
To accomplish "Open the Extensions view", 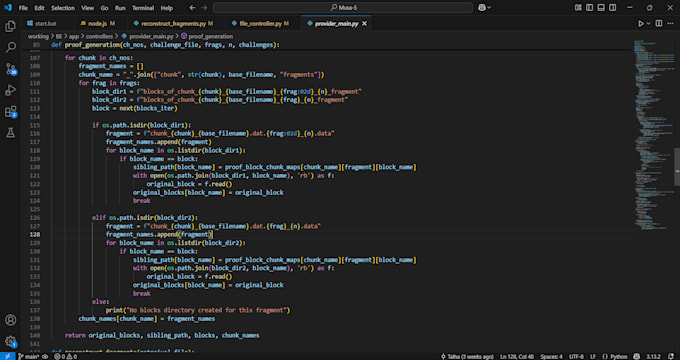I will coord(10,111).
